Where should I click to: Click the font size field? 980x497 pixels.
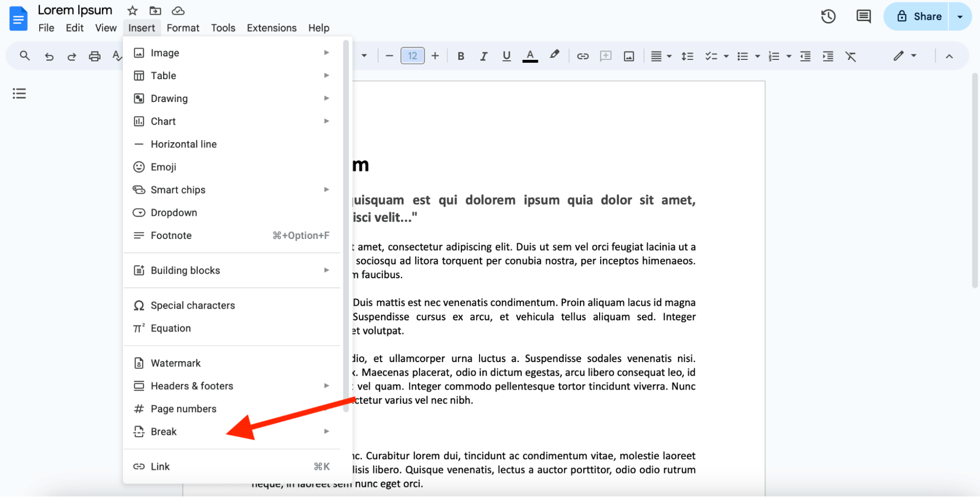(x=412, y=55)
